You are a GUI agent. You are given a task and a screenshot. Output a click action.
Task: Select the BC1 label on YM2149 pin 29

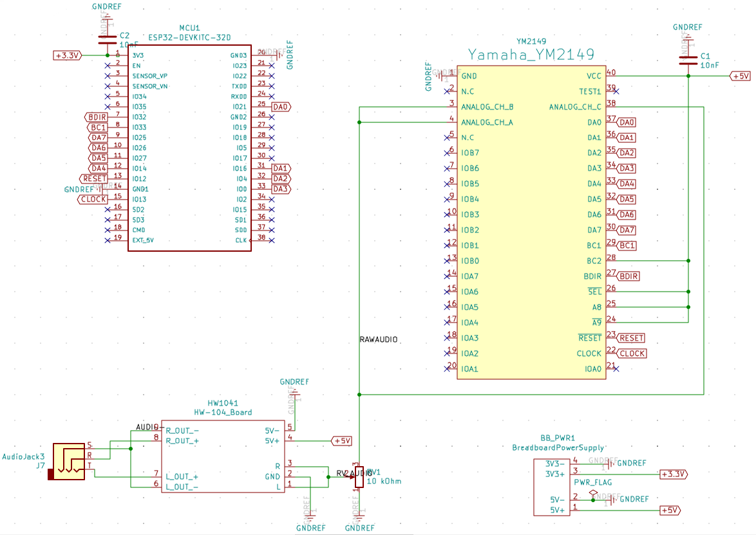(627, 245)
